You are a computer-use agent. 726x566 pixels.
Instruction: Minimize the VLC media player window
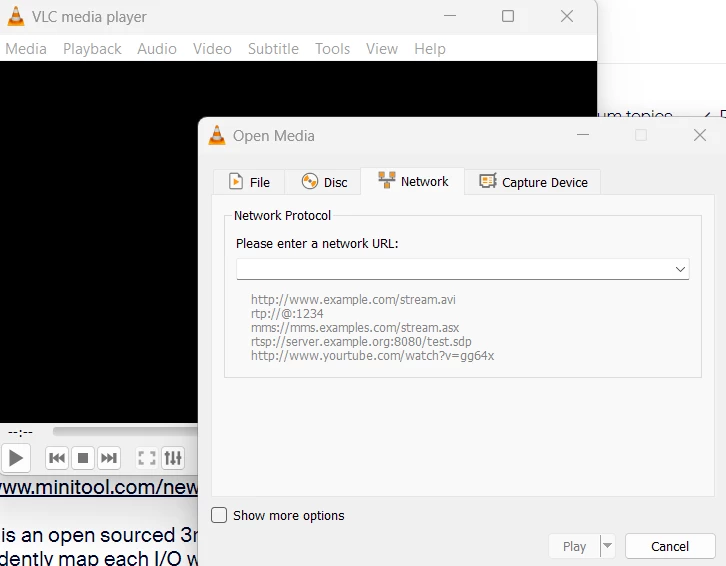[x=450, y=16]
